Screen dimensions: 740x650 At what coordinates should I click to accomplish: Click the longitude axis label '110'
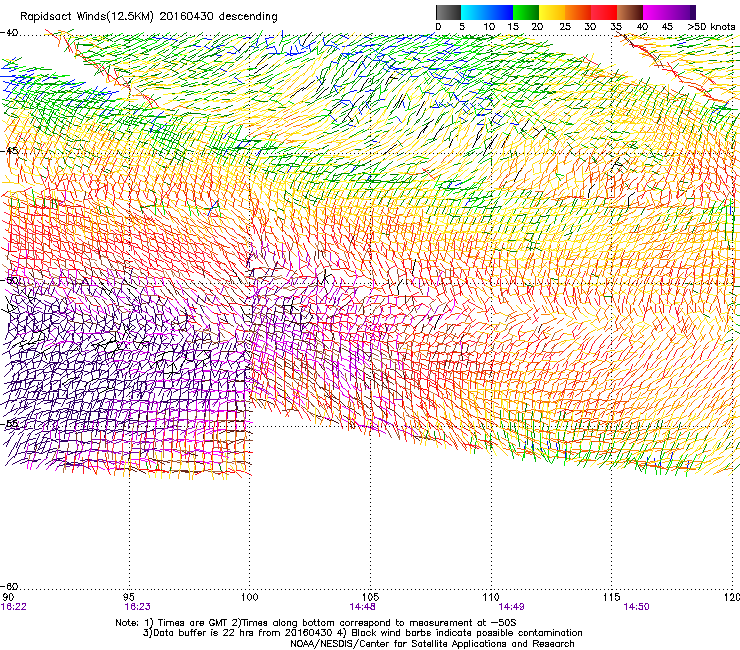(x=491, y=597)
